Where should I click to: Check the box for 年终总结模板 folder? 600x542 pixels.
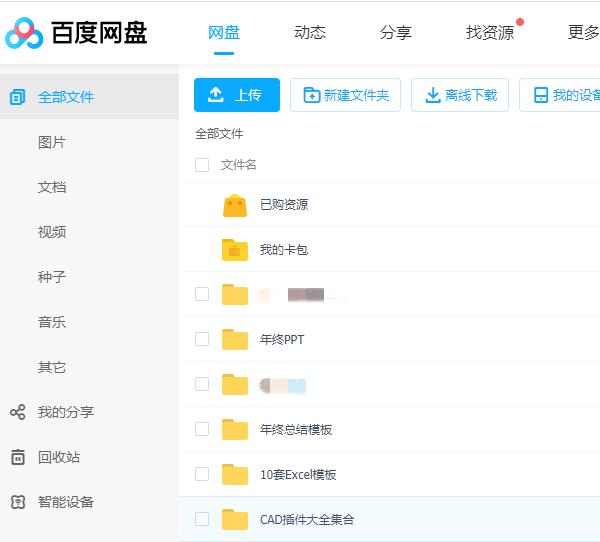point(202,429)
